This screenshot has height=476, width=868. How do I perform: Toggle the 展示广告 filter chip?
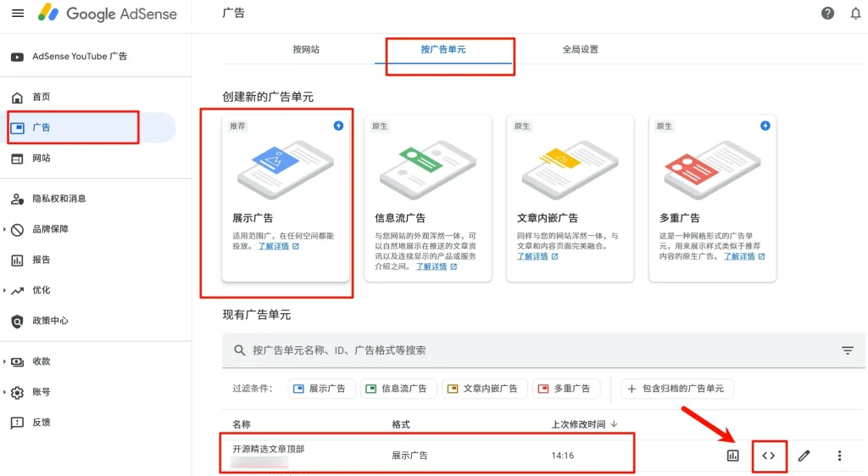point(320,389)
